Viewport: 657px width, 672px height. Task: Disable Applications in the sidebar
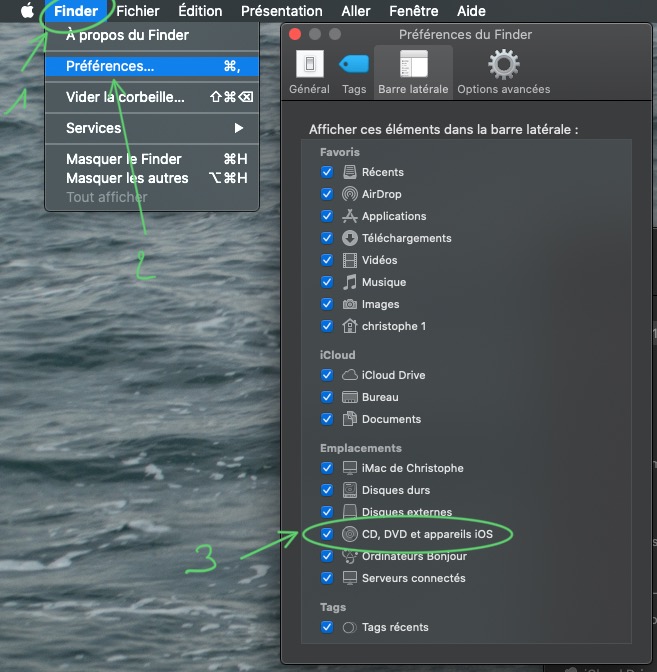click(327, 216)
